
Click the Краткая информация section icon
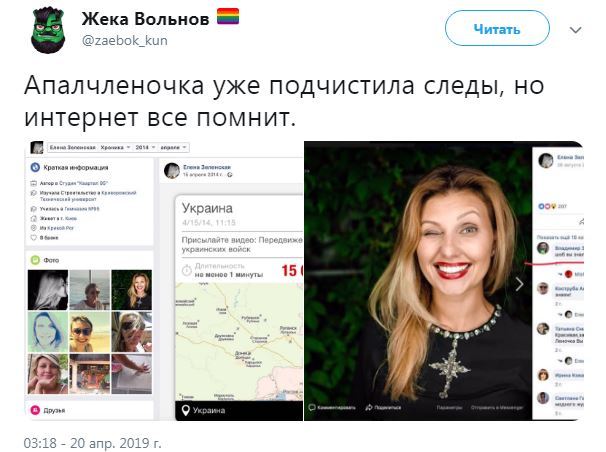pyautogui.click(x=35, y=167)
